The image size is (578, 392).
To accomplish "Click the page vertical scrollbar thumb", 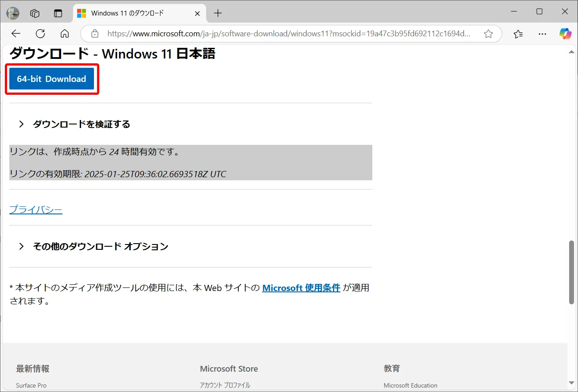I will coord(572,272).
